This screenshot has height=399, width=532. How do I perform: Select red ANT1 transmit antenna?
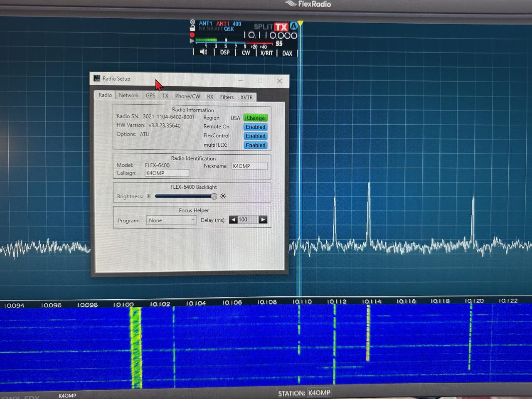(x=223, y=24)
